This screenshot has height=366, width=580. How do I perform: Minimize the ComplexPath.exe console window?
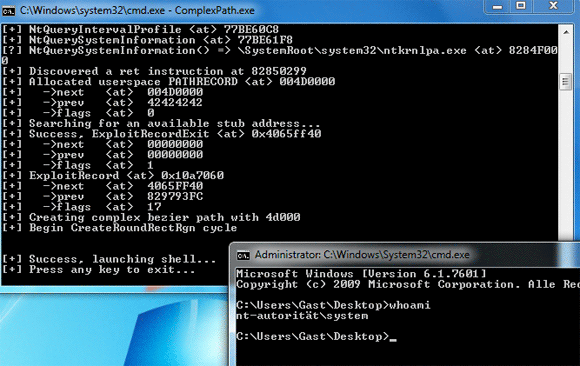click(x=498, y=6)
